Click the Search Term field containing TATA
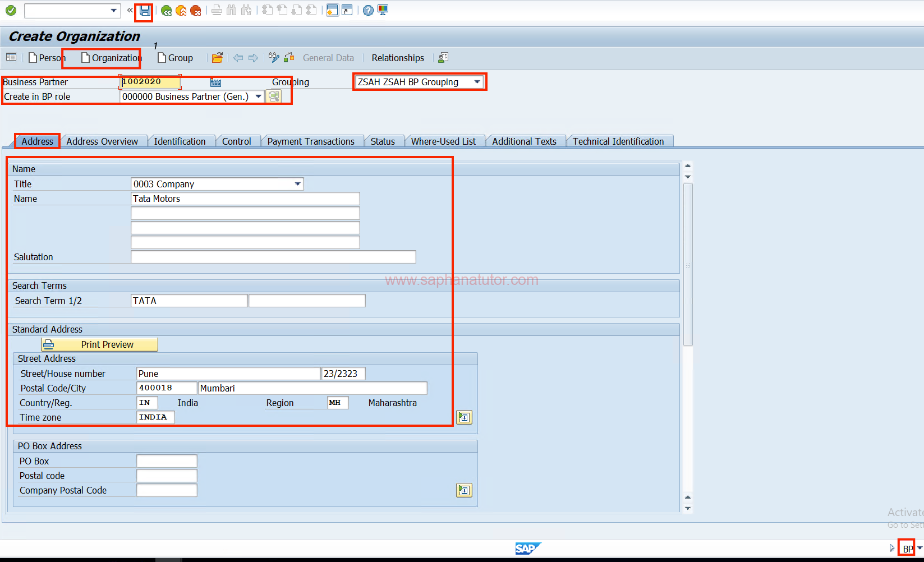Screen dimensions: 924x562 tap(189, 301)
